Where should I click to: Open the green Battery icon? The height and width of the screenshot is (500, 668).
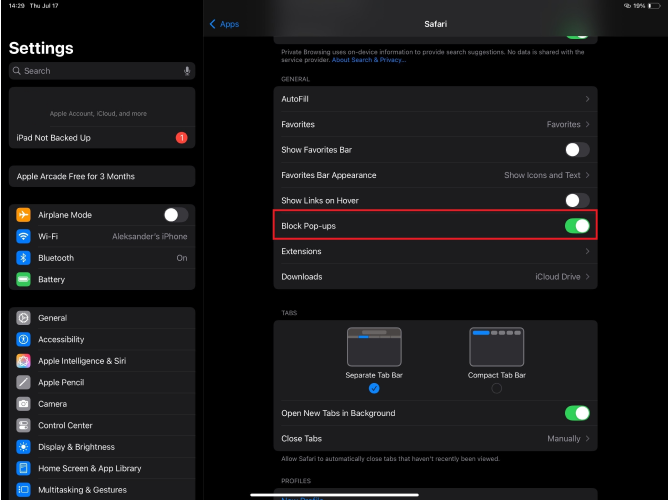pyautogui.click(x=23, y=279)
